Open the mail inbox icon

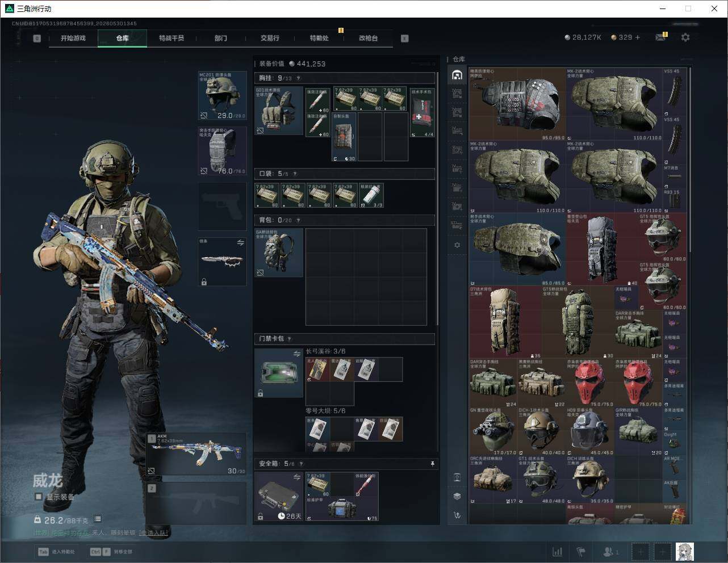click(x=660, y=37)
